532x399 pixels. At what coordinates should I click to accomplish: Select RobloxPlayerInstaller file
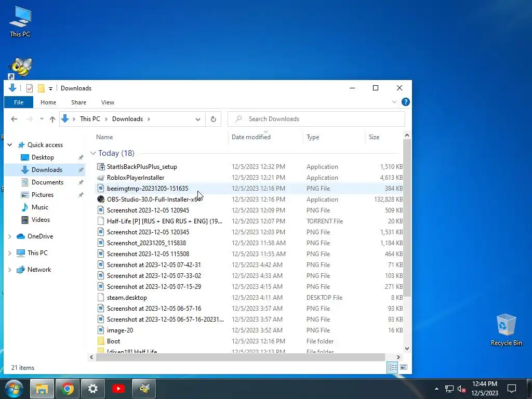136,178
